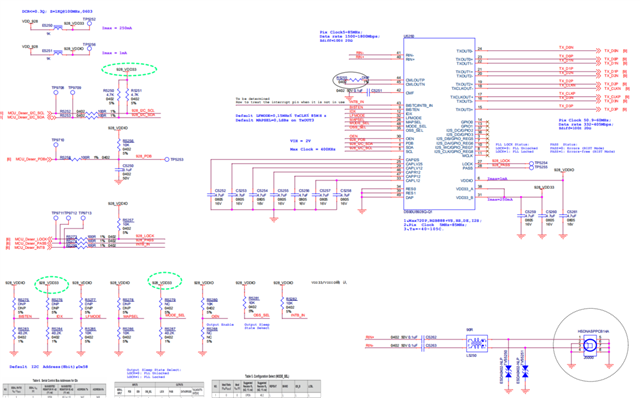Select the CAPL12 pin label
Image resolution: width=640 pixels, height=398 pixels.
413,180
